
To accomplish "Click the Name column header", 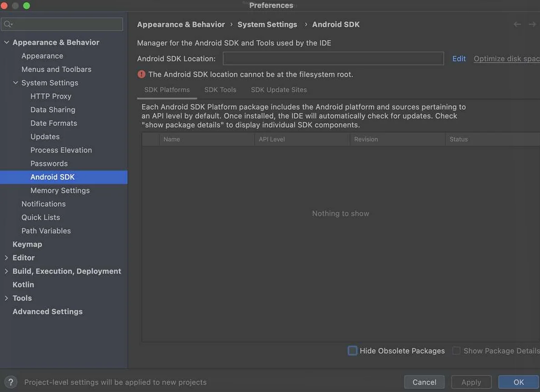I will pos(207,139).
